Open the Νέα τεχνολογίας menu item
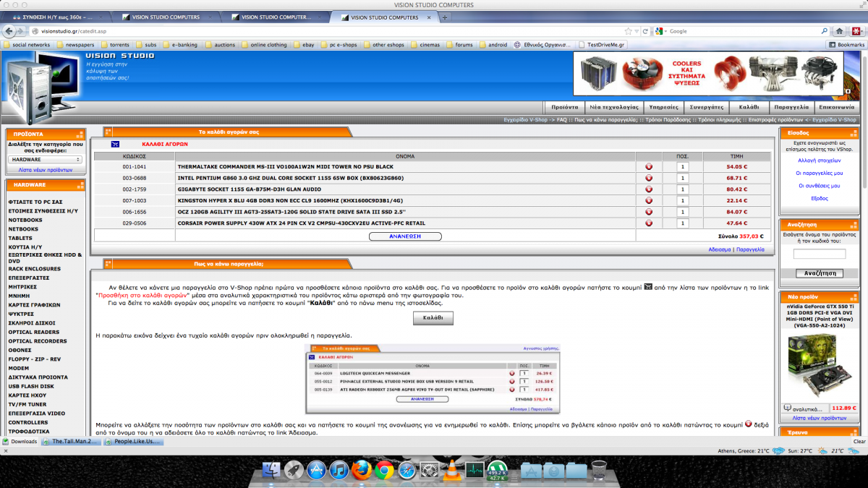Screen dimensions: 868x488 [x=614, y=106]
